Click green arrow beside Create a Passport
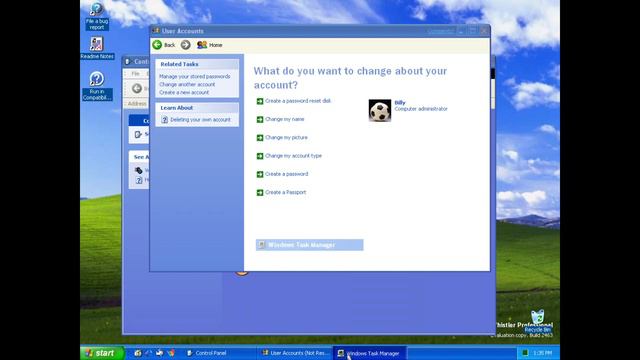The height and width of the screenshot is (360, 640). (x=260, y=193)
